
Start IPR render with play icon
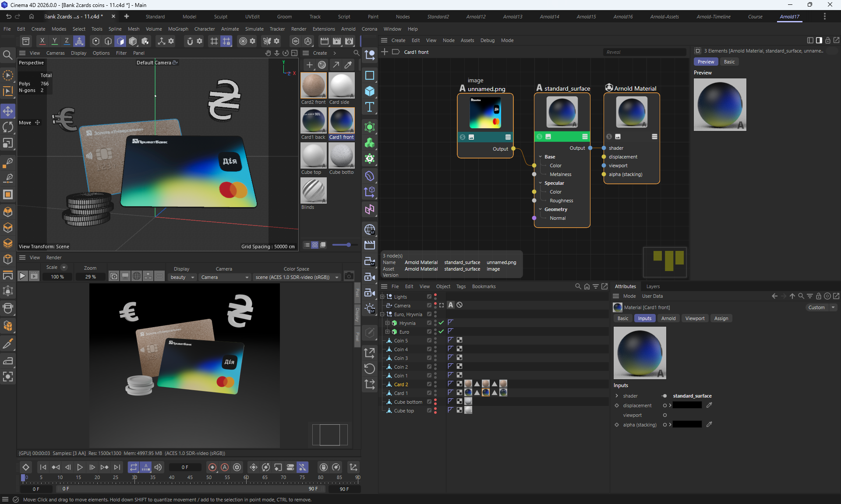pyautogui.click(x=23, y=276)
